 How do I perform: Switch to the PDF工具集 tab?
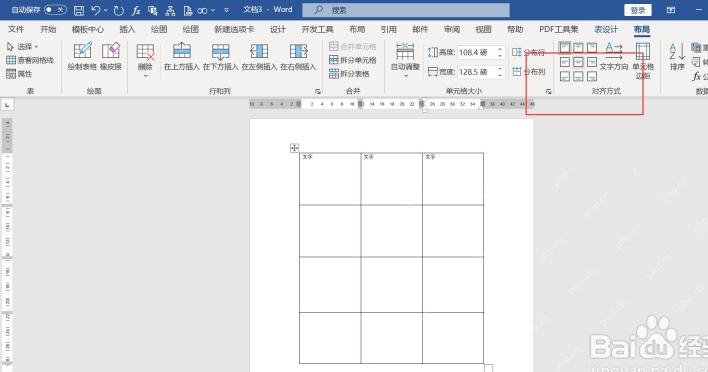559,29
